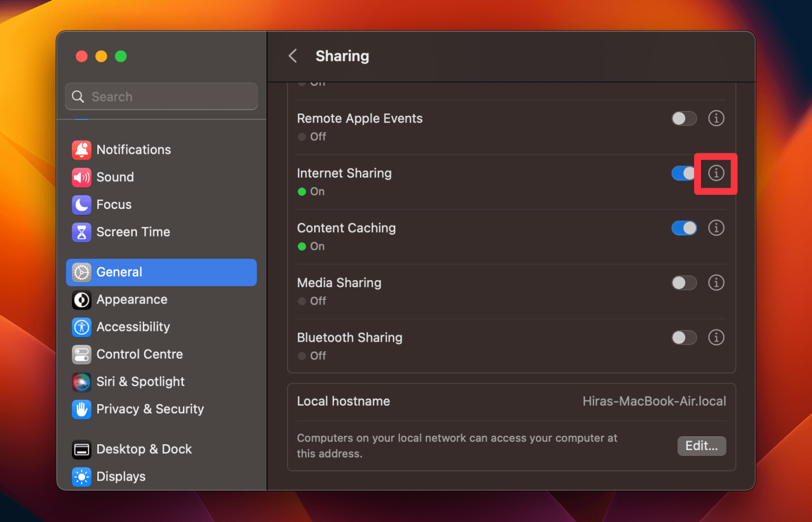The width and height of the screenshot is (812, 522).
Task: Select General in the sidebar
Action: pyautogui.click(x=119, y=272)
